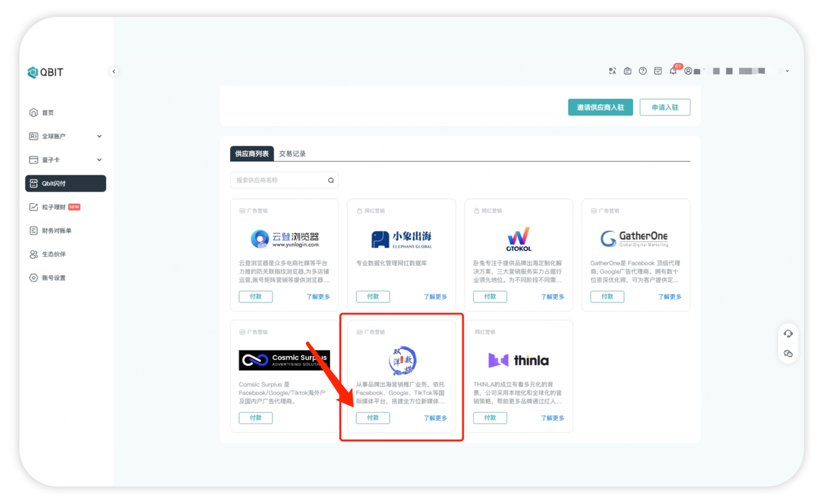Click 付款 on the 双洋数媒 card

(373, 418)
